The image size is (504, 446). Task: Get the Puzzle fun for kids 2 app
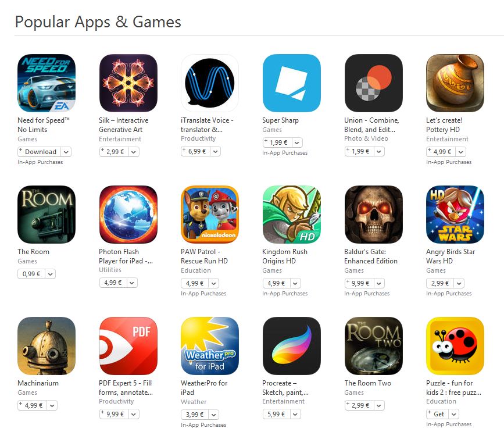(x=438, y=414)
